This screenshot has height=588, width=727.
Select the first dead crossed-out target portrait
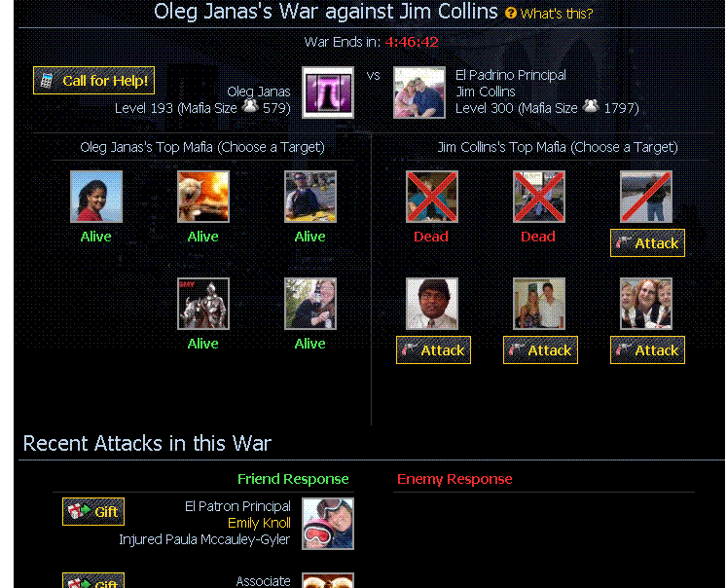point(432,197)
